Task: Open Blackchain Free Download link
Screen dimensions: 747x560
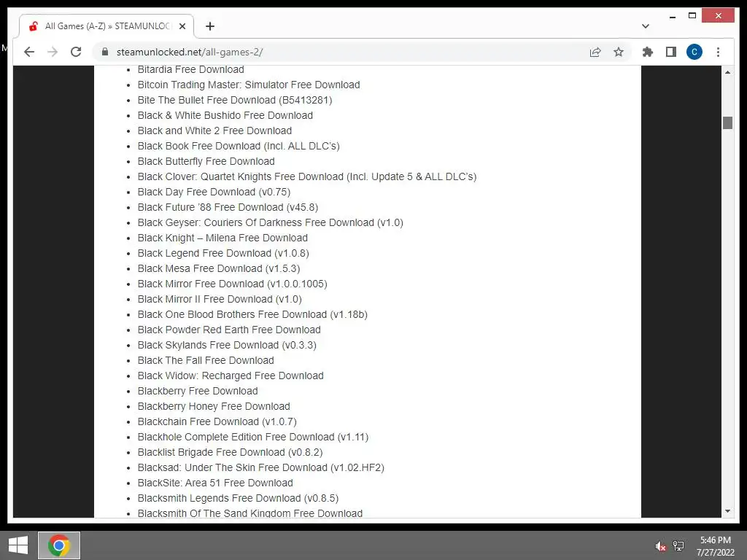Action: [217, 421]
